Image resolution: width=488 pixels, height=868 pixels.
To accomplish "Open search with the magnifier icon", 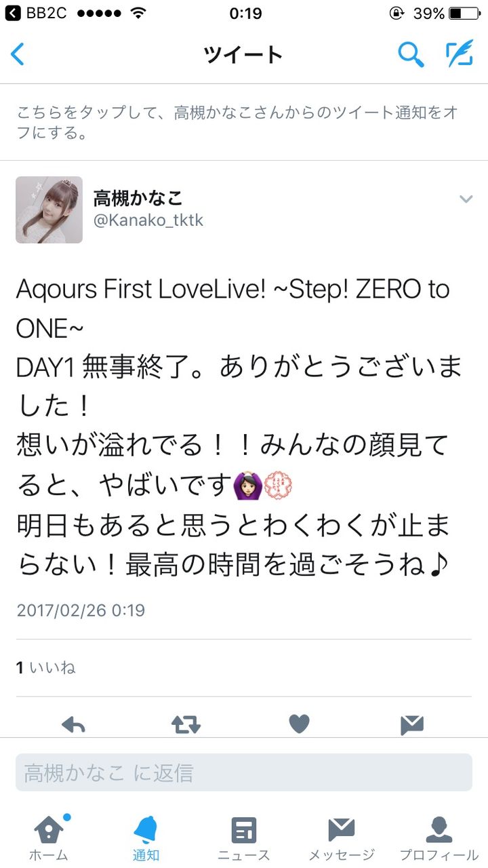I will (x=410, y=55).
